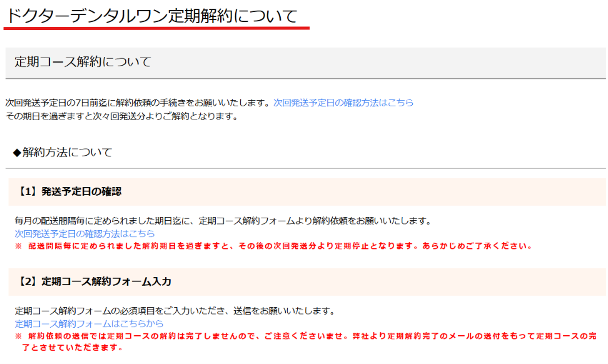Click the sentence starting 次回発送予定日の7日前迄に
The image size is (608, 364).
(138, 103)
